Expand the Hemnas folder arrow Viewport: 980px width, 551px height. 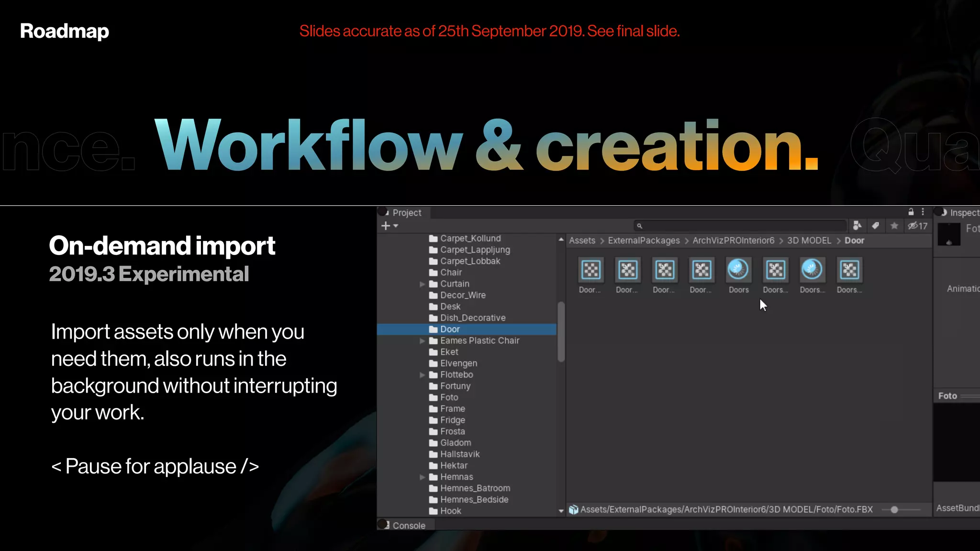(422, 477)
